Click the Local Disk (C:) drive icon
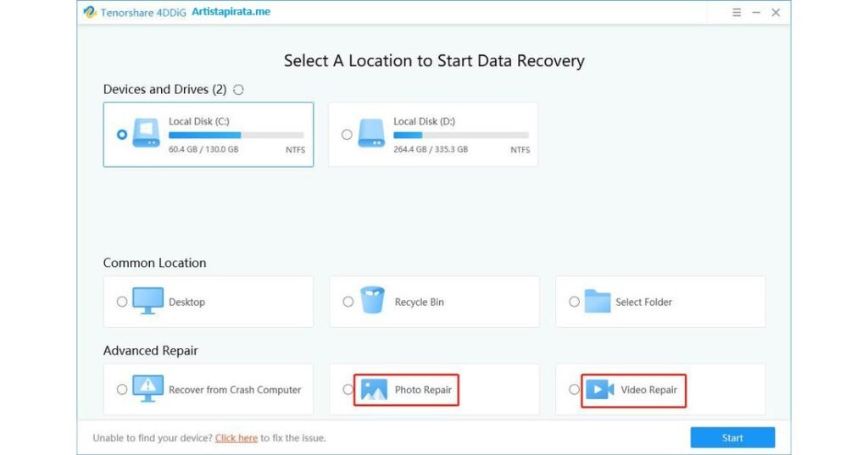 point(146,133)
